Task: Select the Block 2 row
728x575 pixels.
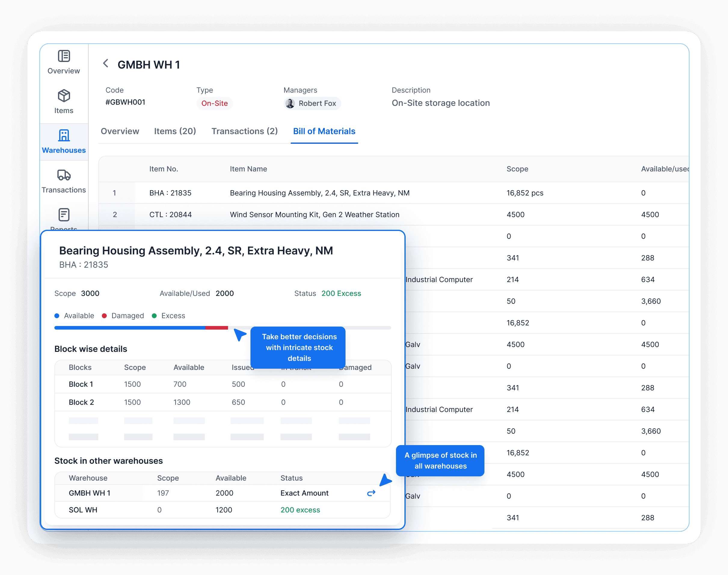Action: [x=223, y=402]
